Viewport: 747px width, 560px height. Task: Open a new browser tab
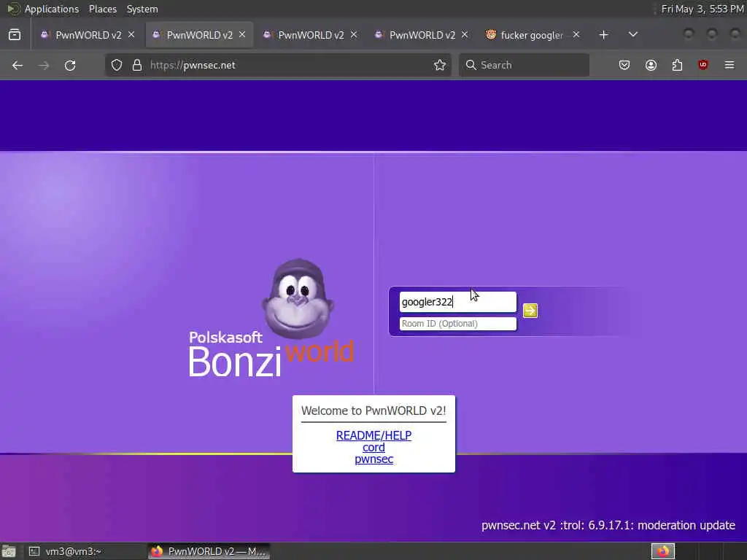point(603,35)
